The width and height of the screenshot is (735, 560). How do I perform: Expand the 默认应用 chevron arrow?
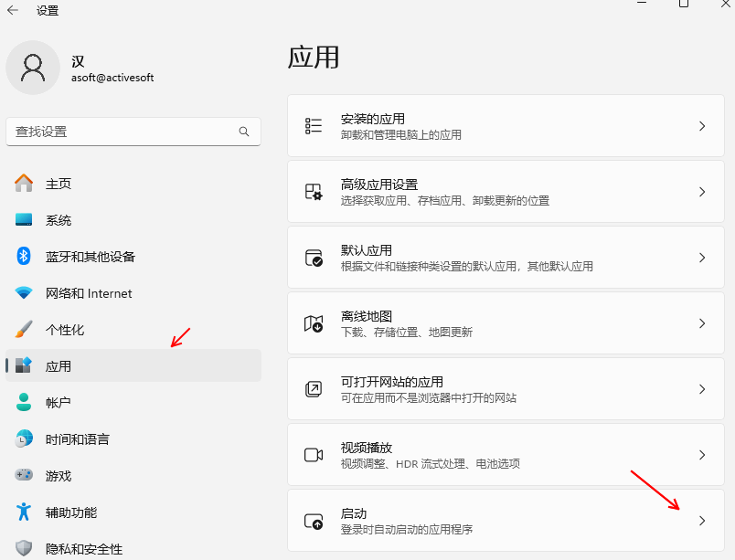click(x=702, y=258)
